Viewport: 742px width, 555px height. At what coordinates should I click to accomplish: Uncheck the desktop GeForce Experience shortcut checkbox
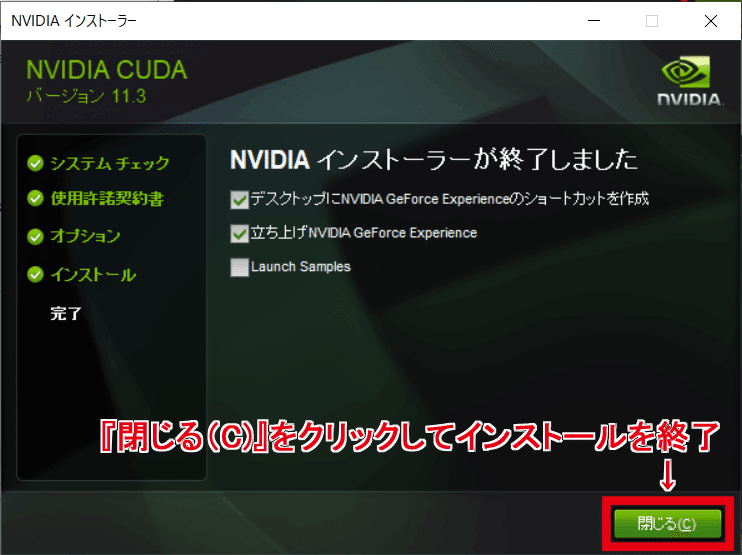tap(239, 200)
